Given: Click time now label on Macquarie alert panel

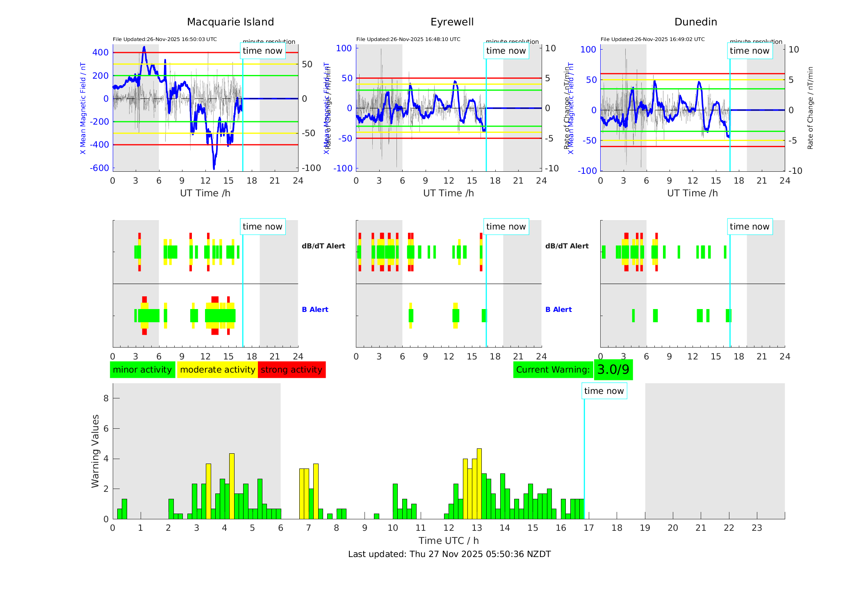Looking at the screenshot, I should pyautogui.click(x=262, y=227).
